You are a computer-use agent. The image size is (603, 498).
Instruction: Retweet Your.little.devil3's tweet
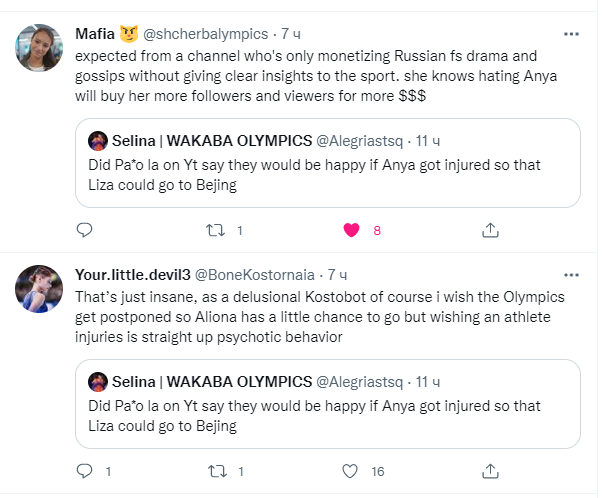[213, 470]
